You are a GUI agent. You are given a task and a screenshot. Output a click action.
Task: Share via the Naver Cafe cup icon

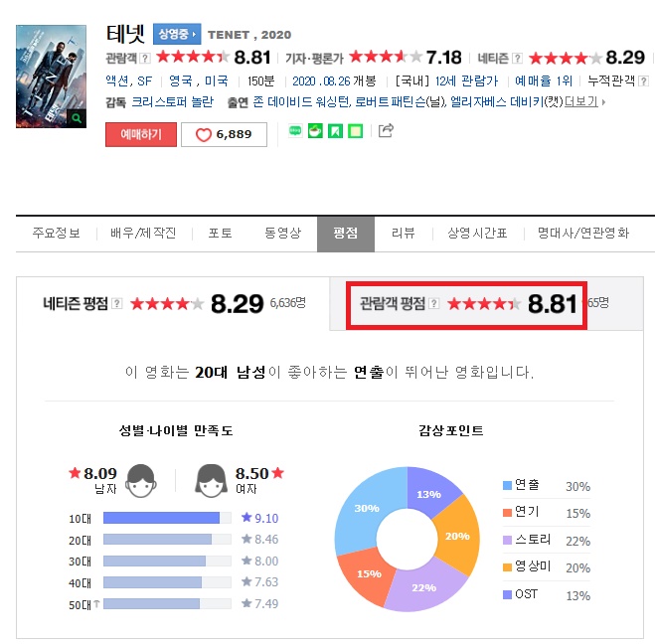click(x=315, y=131)
